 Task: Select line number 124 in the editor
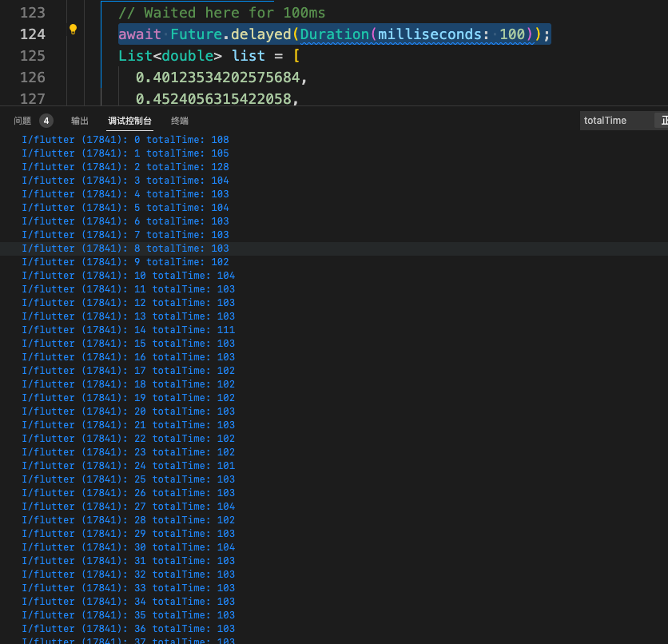tap(32, 34)
